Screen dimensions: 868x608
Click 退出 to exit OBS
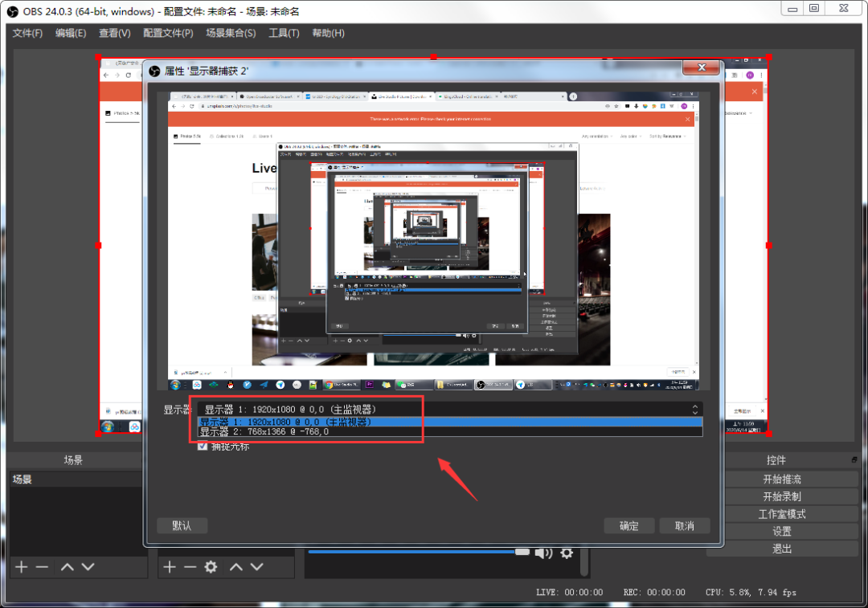pyautogui.click(x=782, y=549)
